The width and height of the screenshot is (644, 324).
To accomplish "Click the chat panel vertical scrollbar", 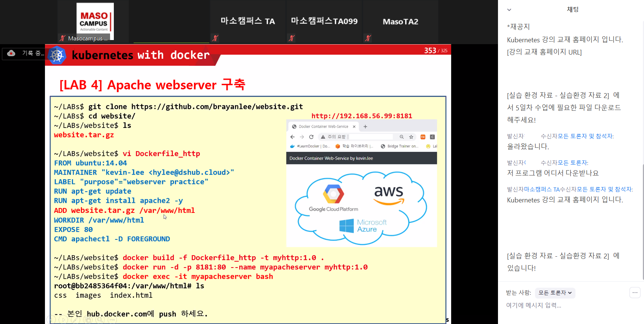I will 643,221.
